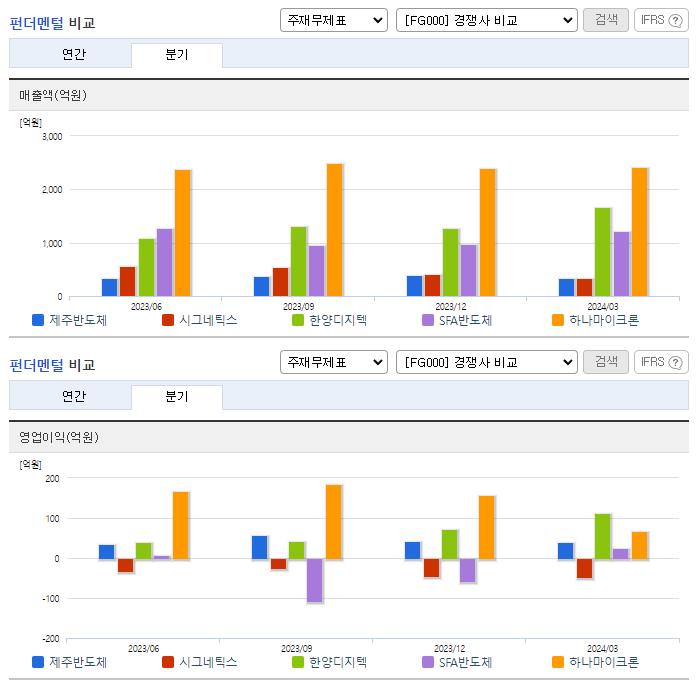The width and height of the screenshot is (696, 684).
Task: Click the 한양디지텍 label in the operating profit legend
Action: [338, 662]
